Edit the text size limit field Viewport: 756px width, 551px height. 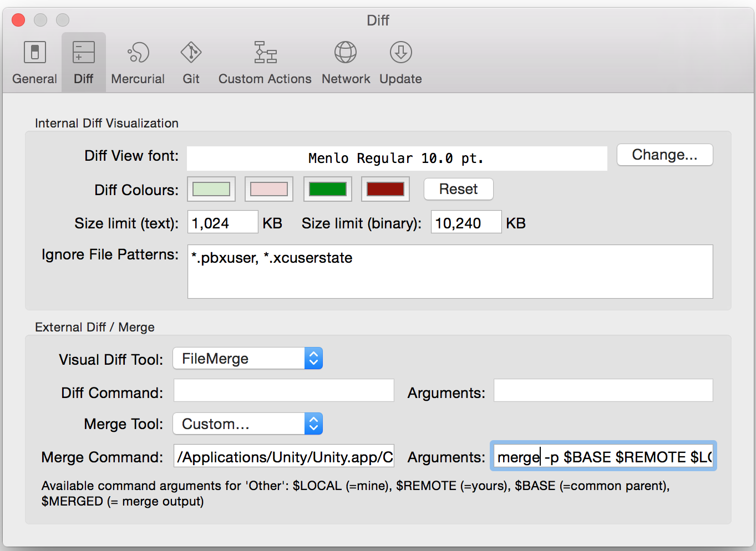[x=223, y=222]
